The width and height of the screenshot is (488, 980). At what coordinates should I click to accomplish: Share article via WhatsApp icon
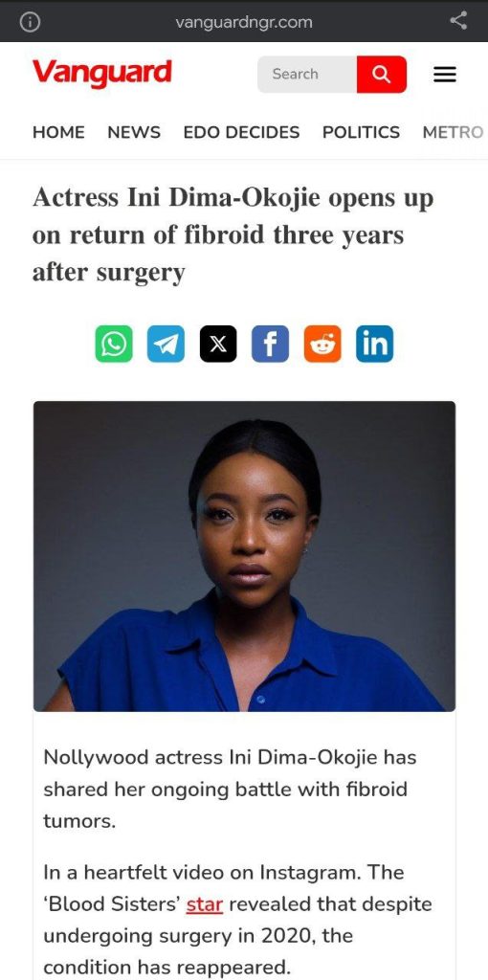point(114,344)
